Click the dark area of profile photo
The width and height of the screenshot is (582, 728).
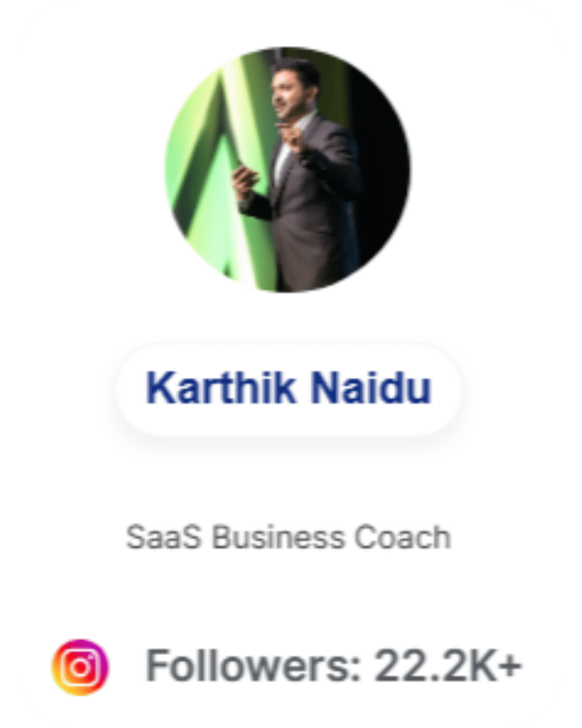click(x=383, y=162)
